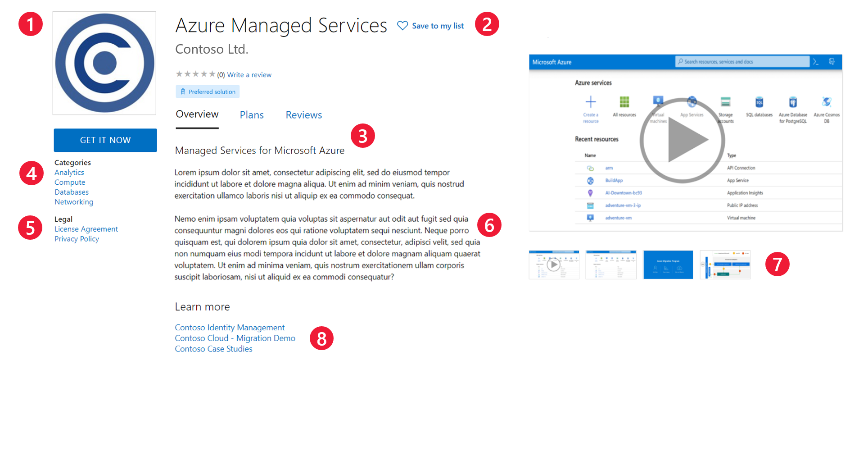This screenshot has height=461, width=868.
Task: Open Contoso Cloud - Migration Demo link
Action: click(x=235, y=338)
